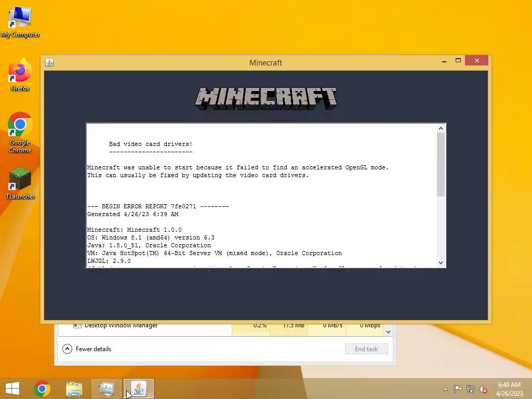Click Task Manager list scroll down arrow
The image size is (532, 399).
(389, 332)
